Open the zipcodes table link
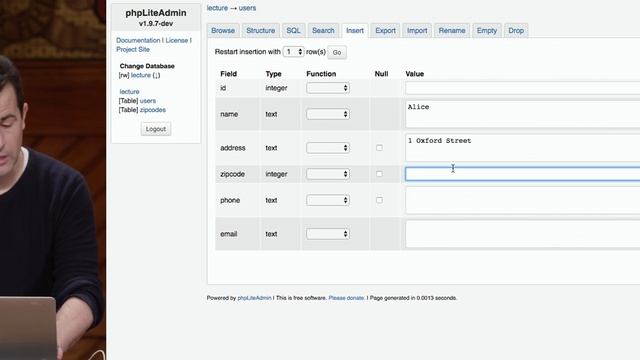The image size is (640, 360). (x=153, y=110)
